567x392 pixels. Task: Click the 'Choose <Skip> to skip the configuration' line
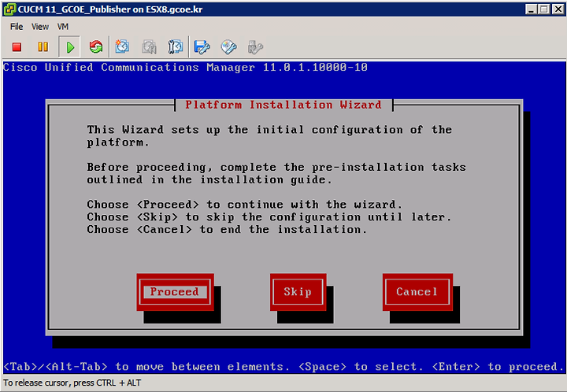coord(269,217)
